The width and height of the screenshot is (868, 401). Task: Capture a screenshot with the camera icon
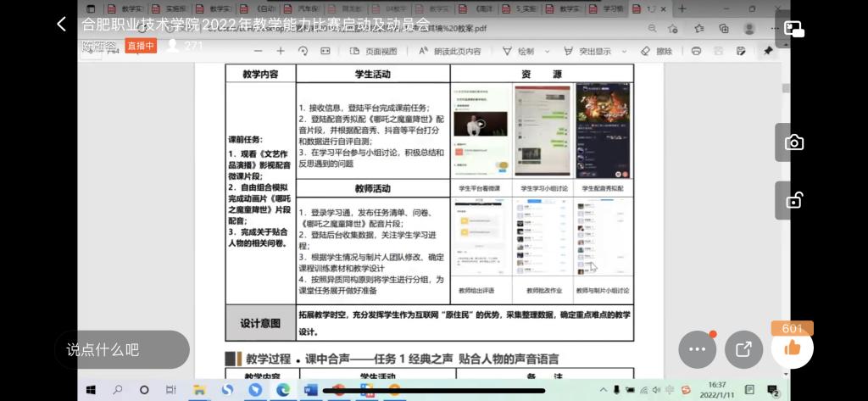coord(794,142)
